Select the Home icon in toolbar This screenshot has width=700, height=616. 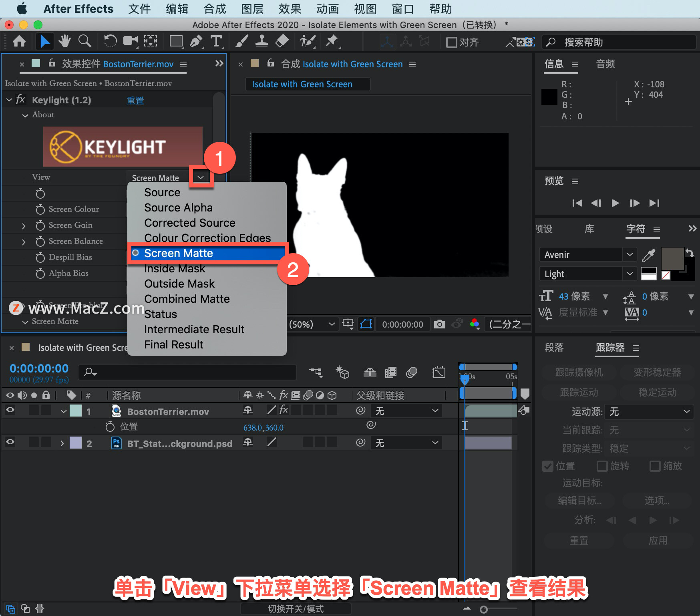19,41
